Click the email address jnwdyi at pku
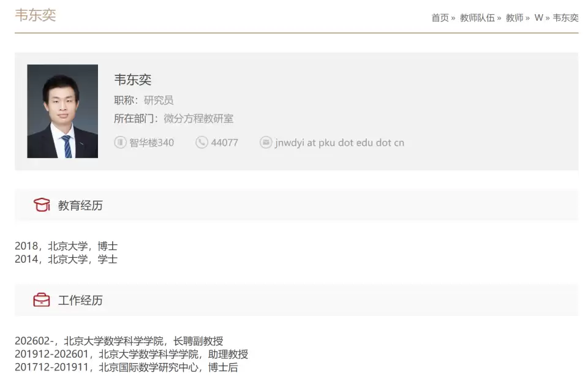588x390 pixels. click(340, 142)
